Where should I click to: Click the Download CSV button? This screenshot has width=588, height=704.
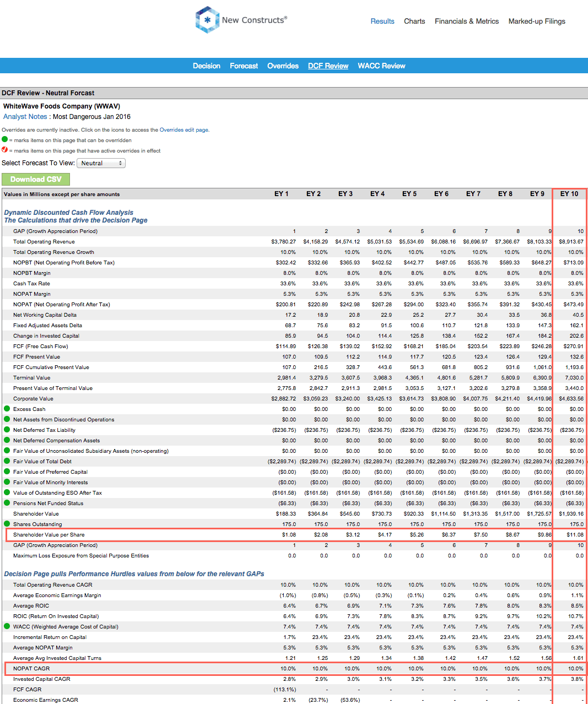[x=36, y=179]
